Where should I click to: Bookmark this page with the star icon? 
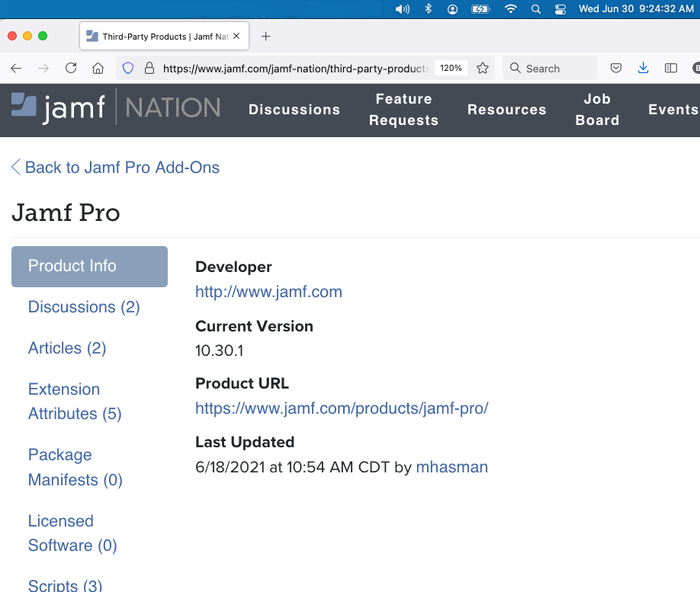(x=483, y=69)
